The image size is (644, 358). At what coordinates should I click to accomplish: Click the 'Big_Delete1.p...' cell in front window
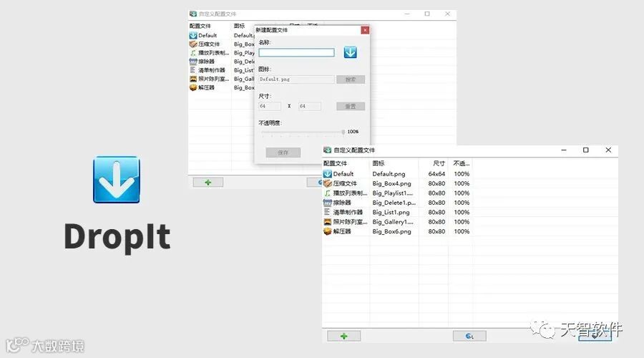click(394, 203)
